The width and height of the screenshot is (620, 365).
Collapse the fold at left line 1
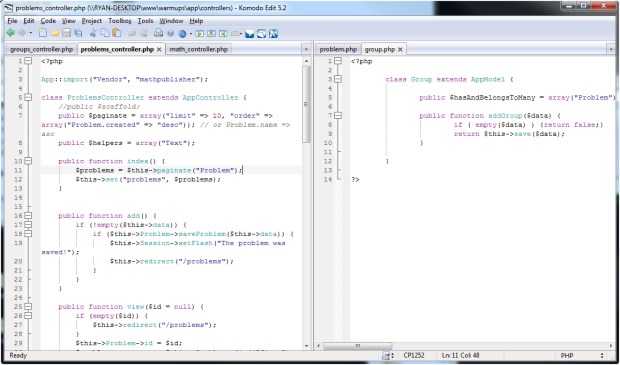pyautogui.click(x=28, y=61)
